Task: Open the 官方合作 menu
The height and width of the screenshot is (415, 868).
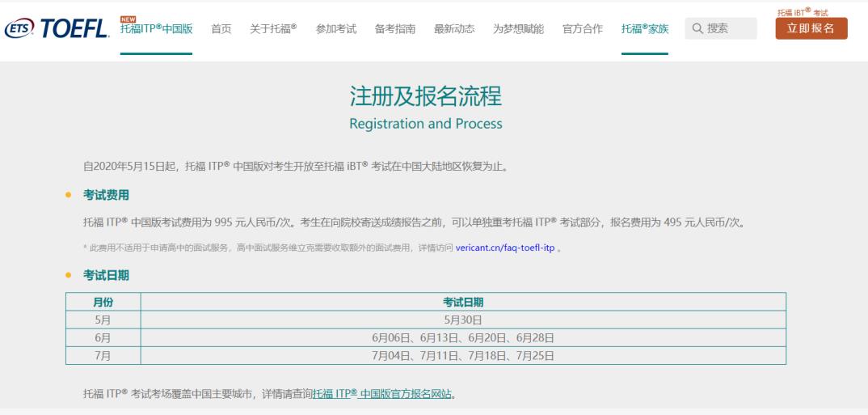Action: coord(583,29)
